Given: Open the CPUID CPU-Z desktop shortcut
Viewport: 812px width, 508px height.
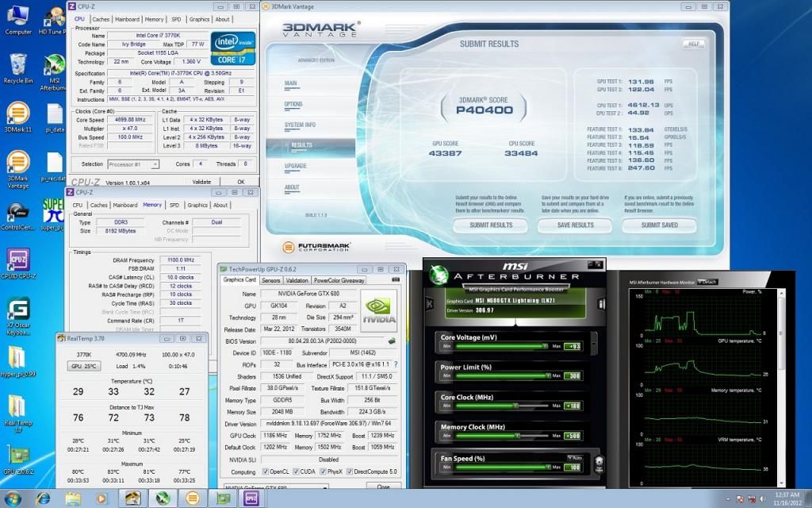Looking at the screenshot, I should pos(18,264).
